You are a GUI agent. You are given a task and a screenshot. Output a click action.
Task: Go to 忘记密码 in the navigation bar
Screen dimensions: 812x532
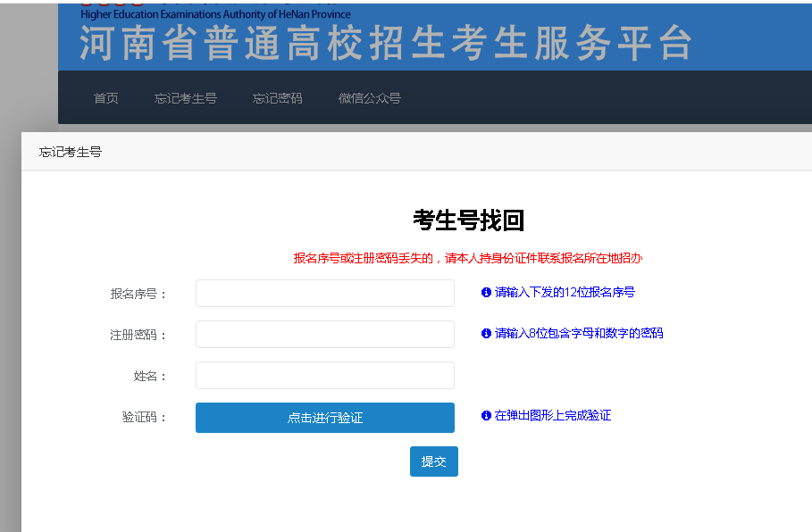pos(277,98)
